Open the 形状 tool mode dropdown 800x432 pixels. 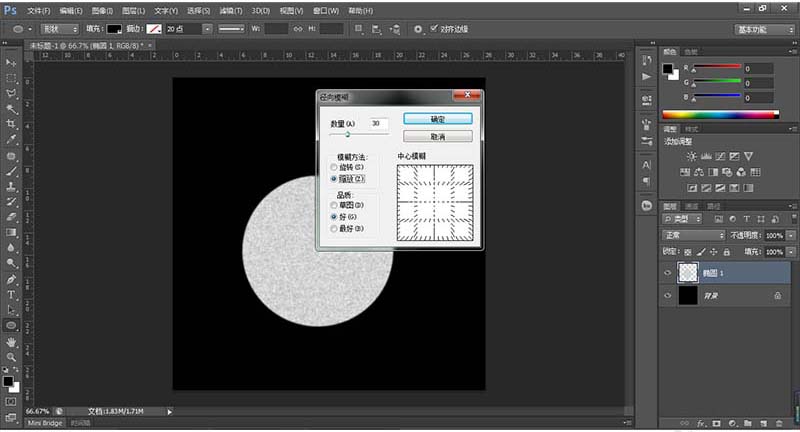(59, 29)
